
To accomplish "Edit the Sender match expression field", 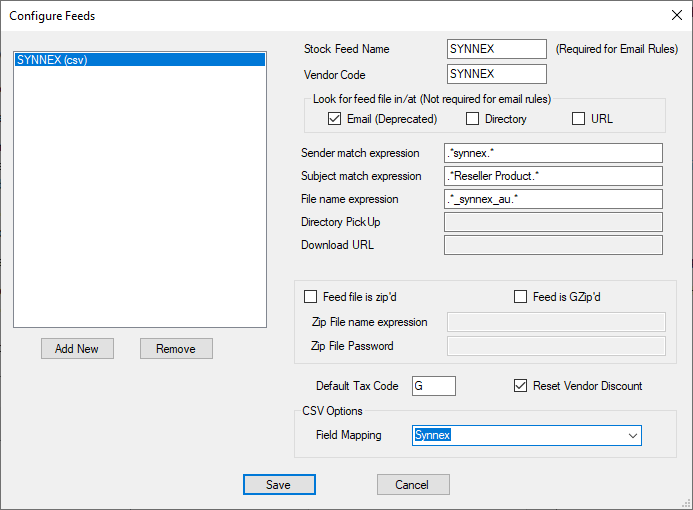I will (x=553, y=153).
